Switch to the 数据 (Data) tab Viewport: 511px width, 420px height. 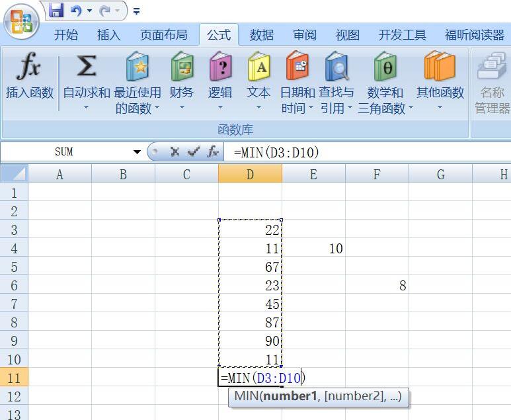click(262, 34)
